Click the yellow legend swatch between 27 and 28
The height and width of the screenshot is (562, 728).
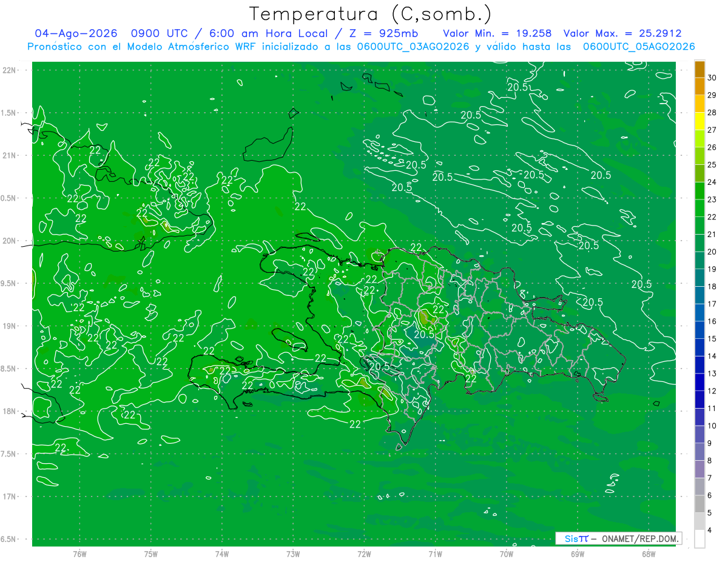click(x=699, y=121)
